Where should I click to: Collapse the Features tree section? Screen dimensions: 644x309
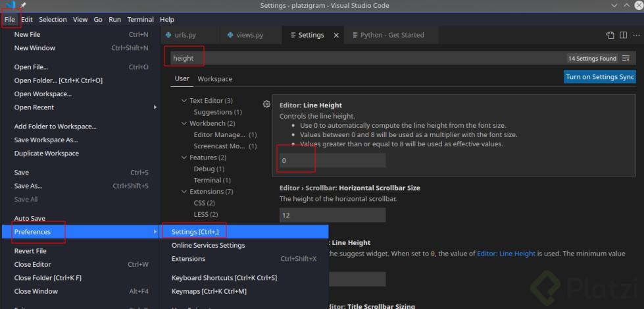point(184,157)
